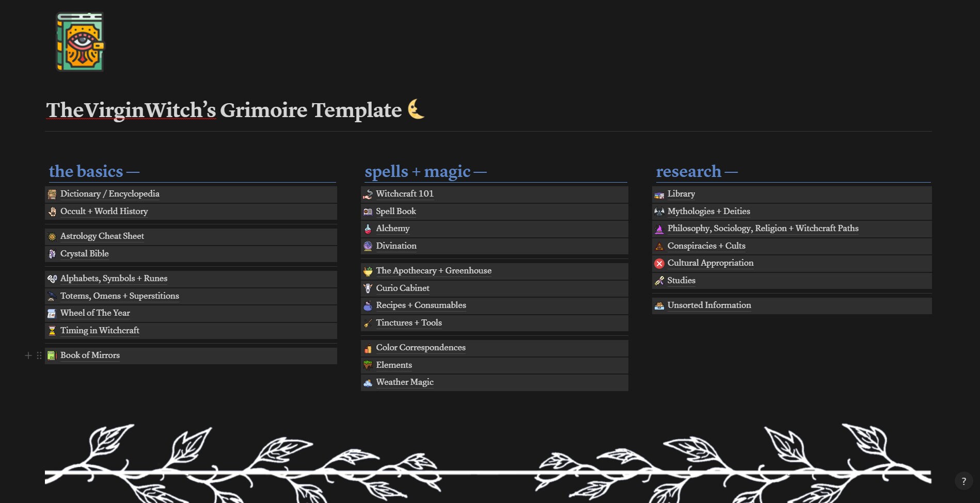
Task: Open The Apothecary + Greenhouse
Action: (x=434, y=270)
